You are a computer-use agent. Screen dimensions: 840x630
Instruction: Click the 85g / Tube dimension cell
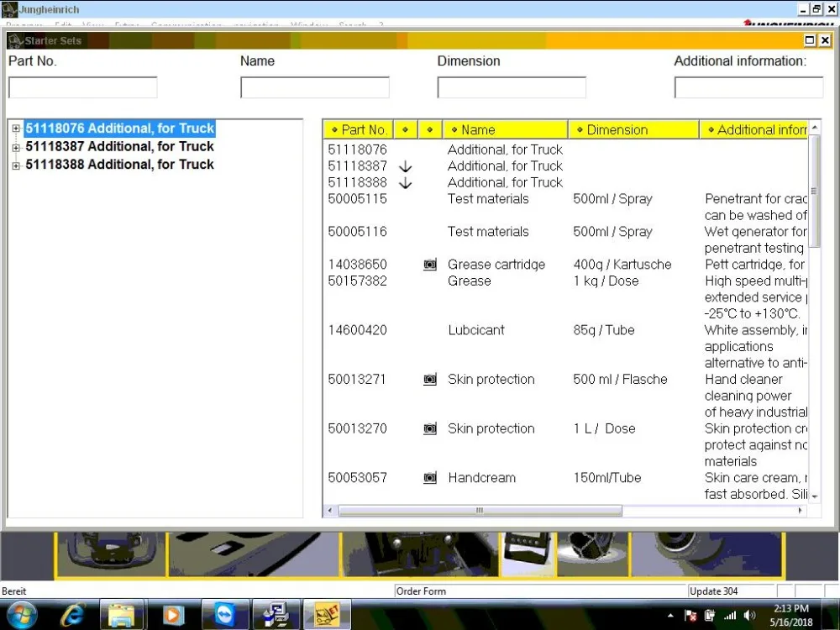click(604, 330)
